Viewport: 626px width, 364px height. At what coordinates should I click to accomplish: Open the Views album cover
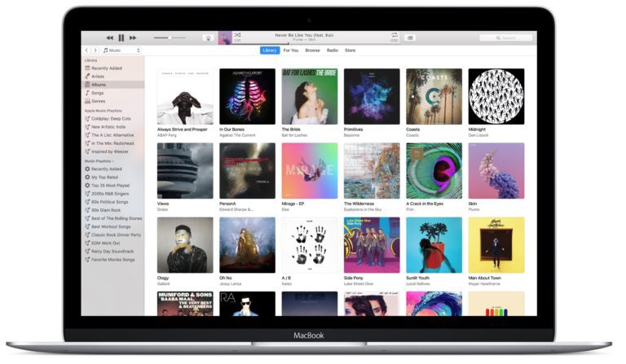click(185, 171)
